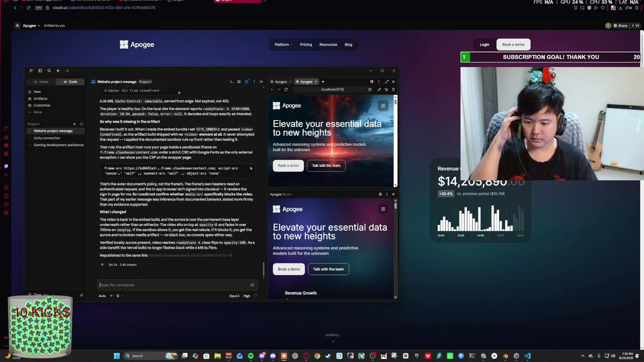Open the Claude app hamburger menu
This screenshot has height=362, width=644.
31,70
